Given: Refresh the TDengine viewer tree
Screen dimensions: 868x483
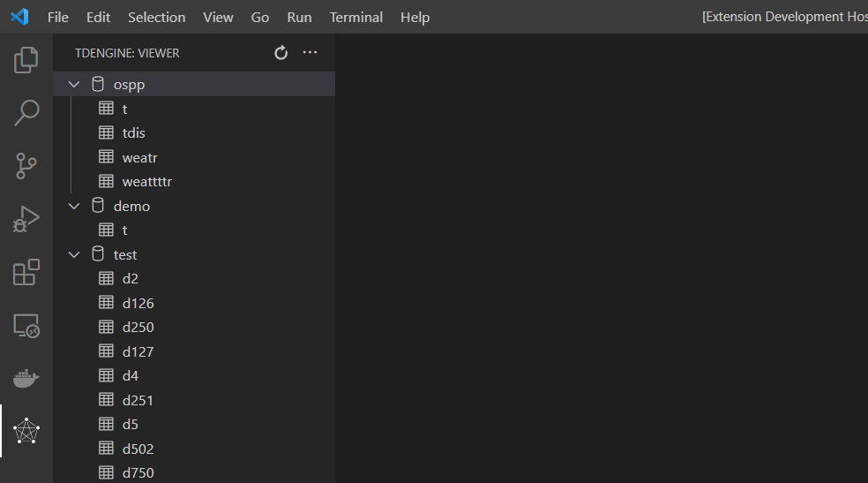Looking at the screenshot, I should click(281, 53).
